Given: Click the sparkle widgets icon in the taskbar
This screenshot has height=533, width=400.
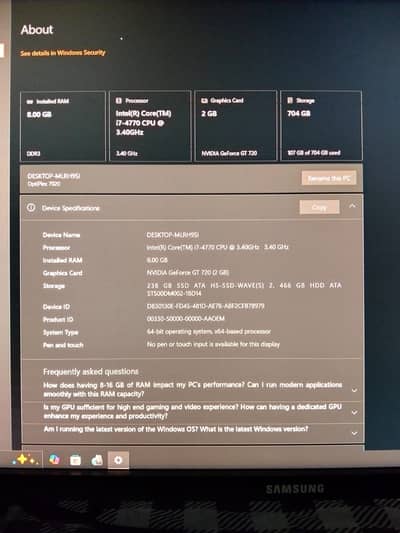Looking at the screenshot, I should (25, 460).
